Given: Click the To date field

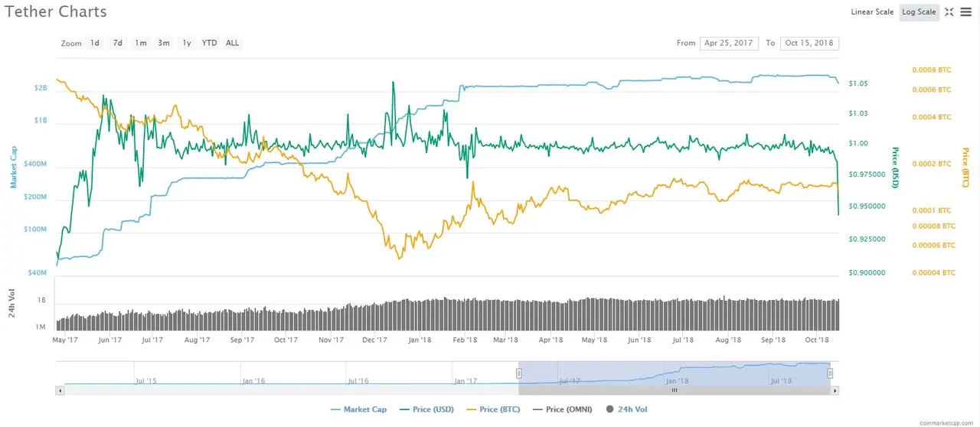Looking at the screenshot, I should pyautogui.click(x=809, y=43).
